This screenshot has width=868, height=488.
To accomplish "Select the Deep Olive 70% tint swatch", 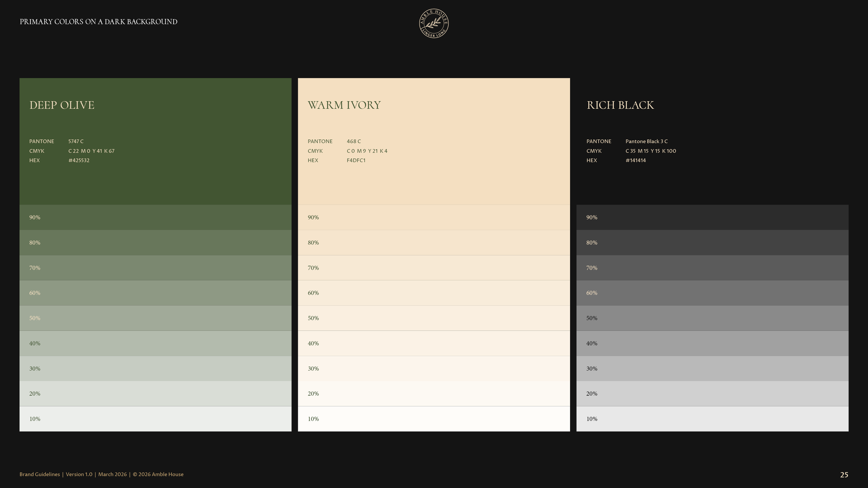I will click(x=156, y=268).
